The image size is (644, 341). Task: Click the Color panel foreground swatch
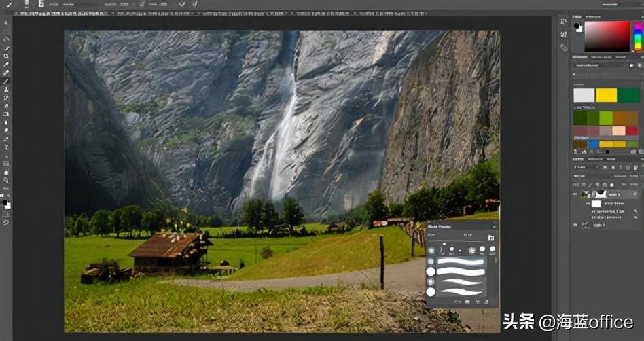pos(577,26)
